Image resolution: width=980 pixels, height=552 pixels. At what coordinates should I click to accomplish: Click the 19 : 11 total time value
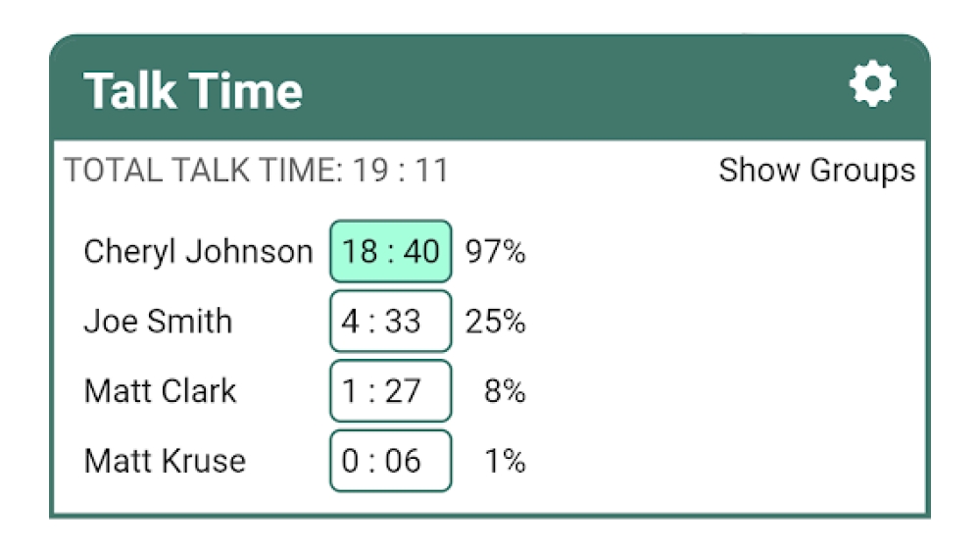click(x=401, y=171)
